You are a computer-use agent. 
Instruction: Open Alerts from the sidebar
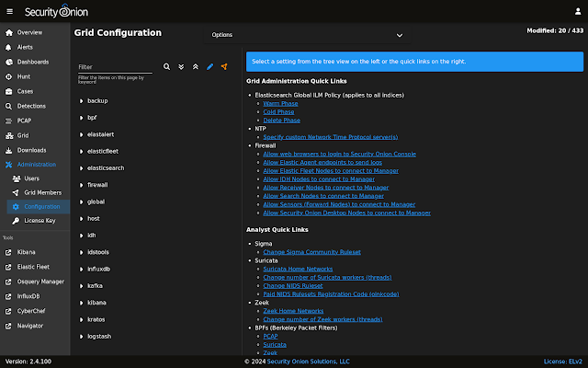[x=25, y=46]
